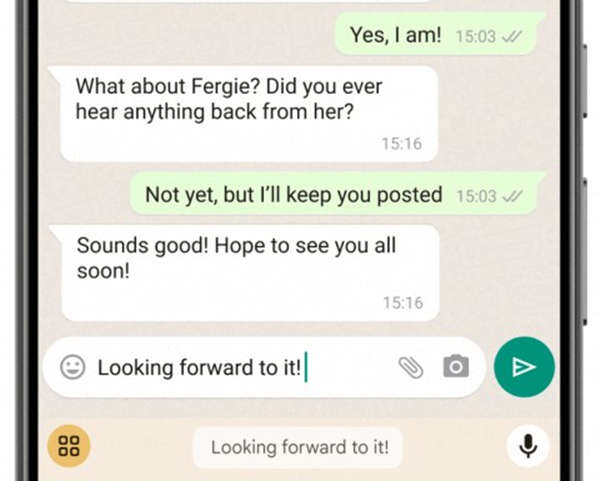Tap the 15:03 time on 'Not yet' message

[x=477, y=197]
